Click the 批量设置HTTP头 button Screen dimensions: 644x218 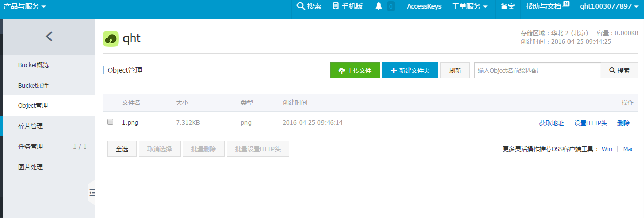point(258,149)
